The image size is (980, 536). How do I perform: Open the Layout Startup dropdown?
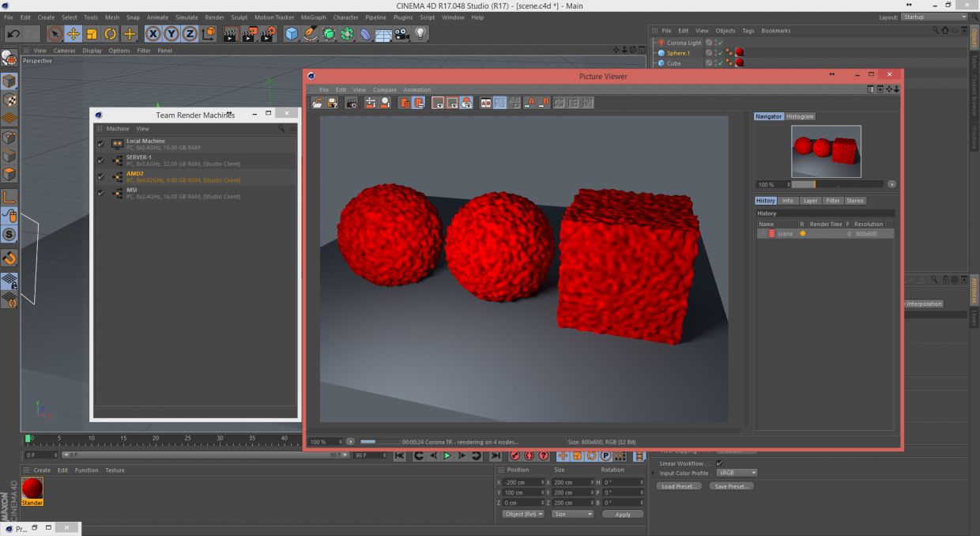click(935, 17)
